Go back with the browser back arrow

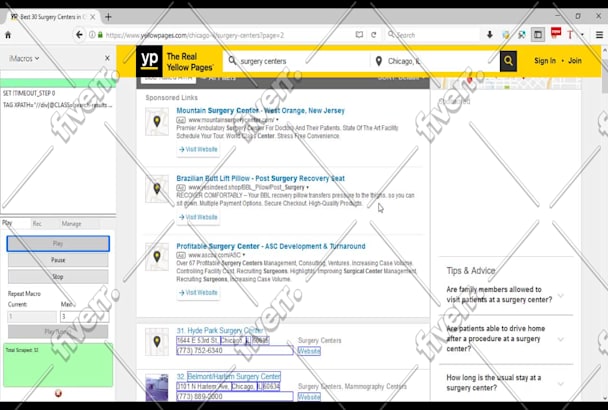click(79, 35)
